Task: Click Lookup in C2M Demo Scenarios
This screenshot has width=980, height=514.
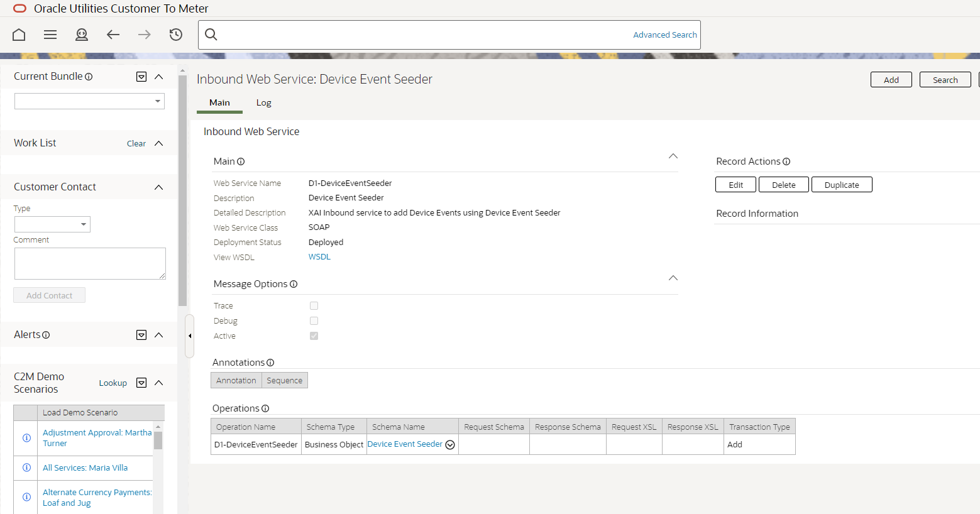Action: click(x=113, y=383)
